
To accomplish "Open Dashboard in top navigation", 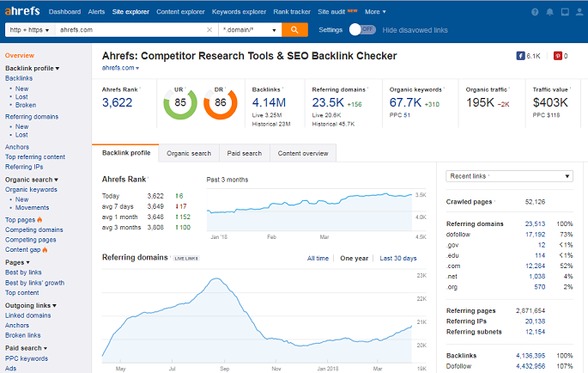I will pos(65,12).
